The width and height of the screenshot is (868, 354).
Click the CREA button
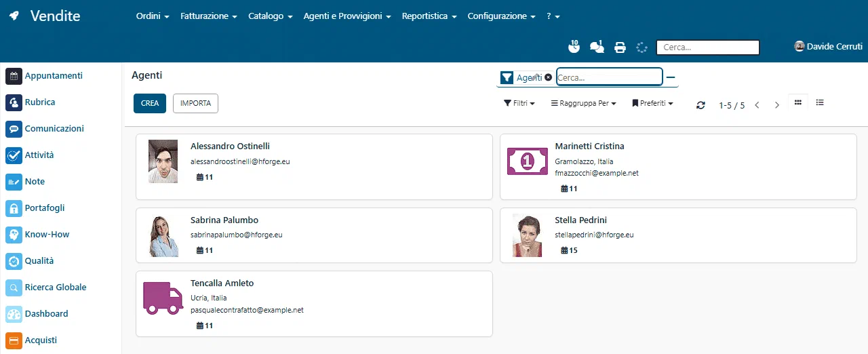pyautogui.click(x=150, y=104)
